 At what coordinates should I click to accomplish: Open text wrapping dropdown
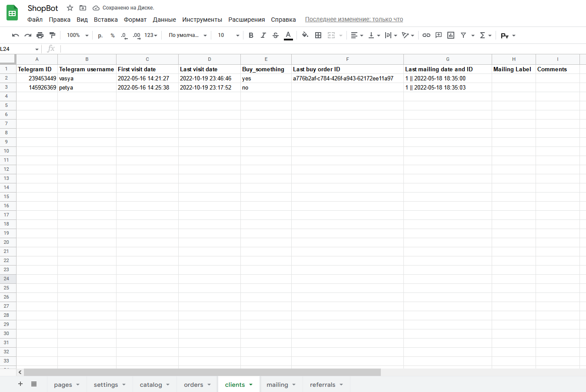(x=391, y=35)
